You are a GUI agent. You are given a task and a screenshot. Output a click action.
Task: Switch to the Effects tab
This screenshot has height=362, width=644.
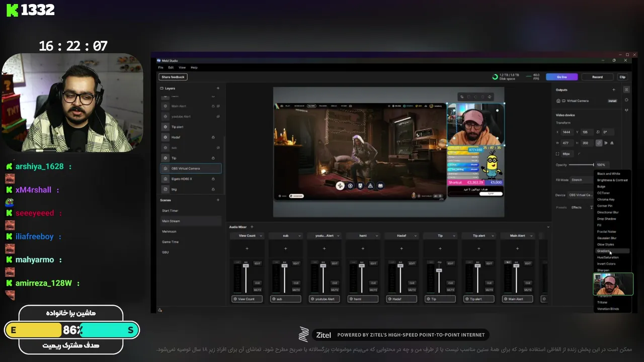pyautogui.click(x=577, y=207)
